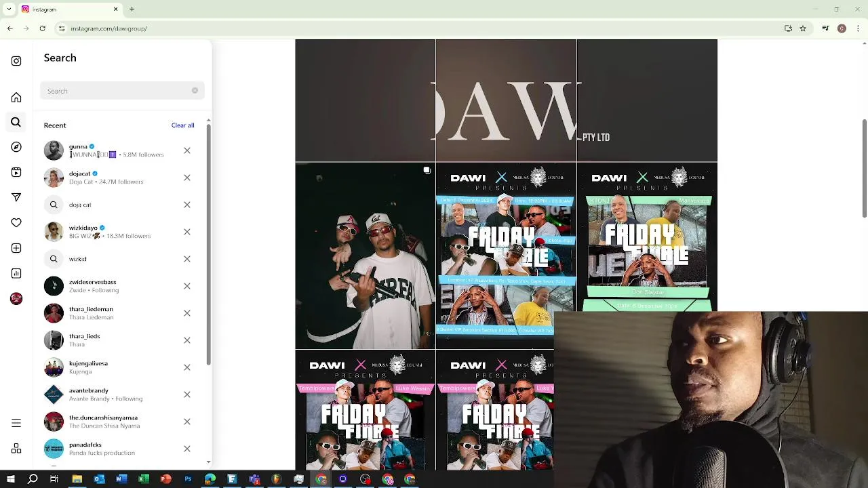Viewport: 868px width, 488px height.
Task: Open File Explorer from the taskbar
Action: pos(77,479)
